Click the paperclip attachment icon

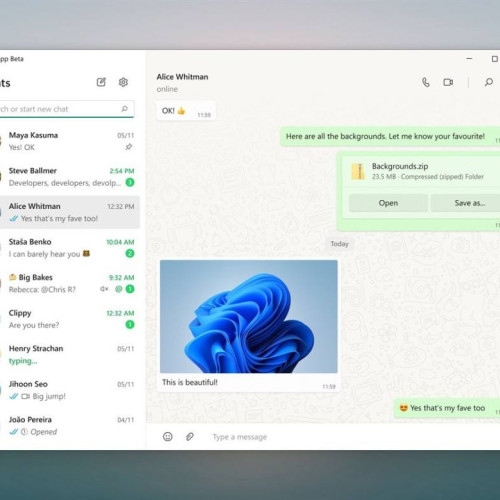(x=190, y=436)
